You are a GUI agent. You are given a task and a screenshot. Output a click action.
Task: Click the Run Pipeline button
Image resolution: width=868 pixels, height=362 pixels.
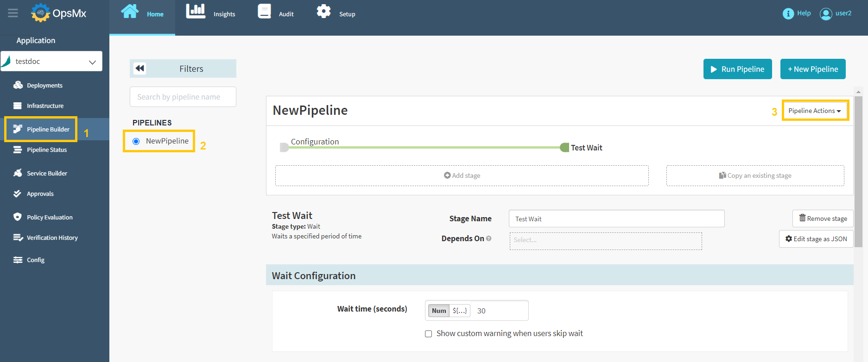click(x=737, y=69)
